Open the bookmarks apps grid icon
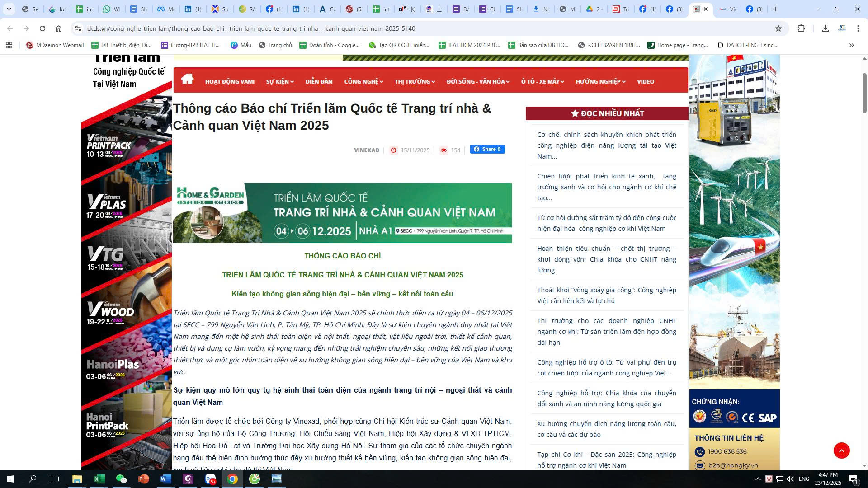Image resolution: width=868 pixels, height=488 pixels. coord(9,45)
